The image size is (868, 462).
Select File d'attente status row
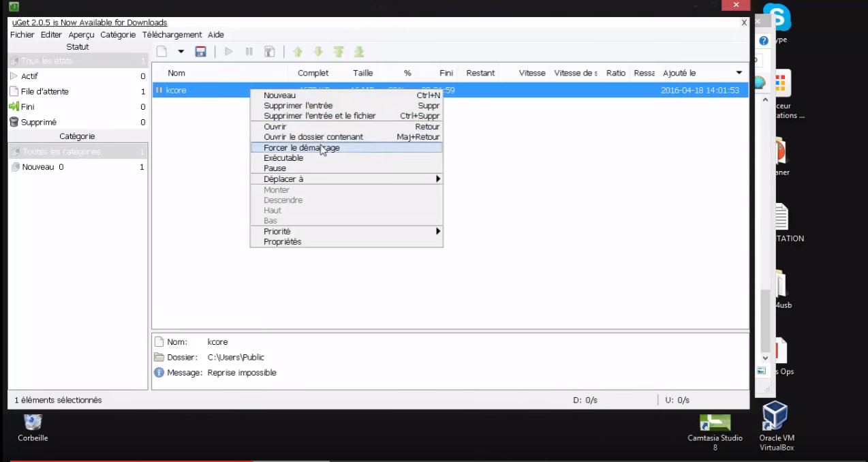click(x=78, y=91)
